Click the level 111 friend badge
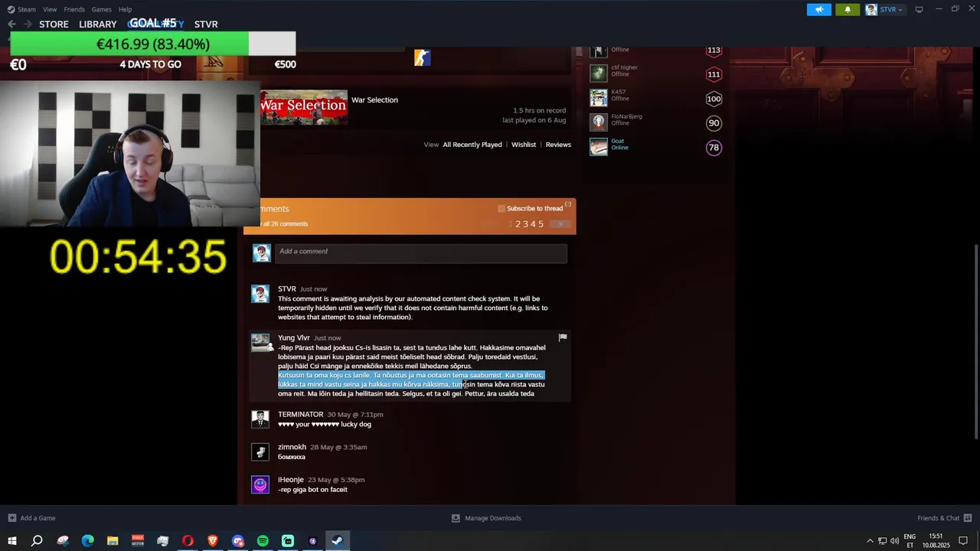980x551 pixels. [x=714, y=74]
